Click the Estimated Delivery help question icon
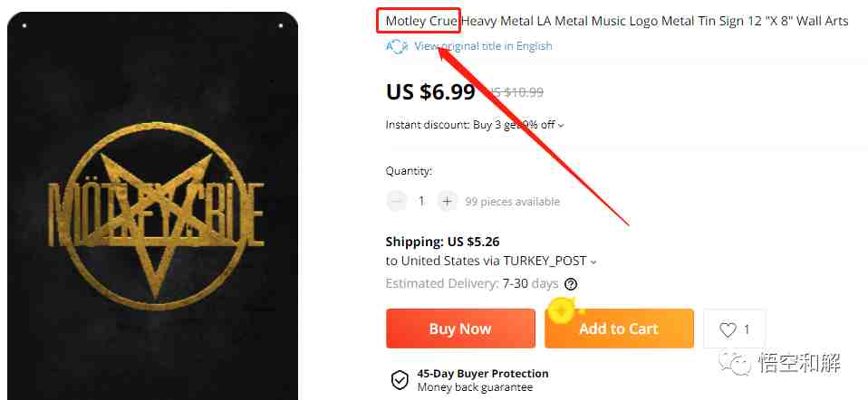The image size is (868, 400). click(x=571, y=284)
